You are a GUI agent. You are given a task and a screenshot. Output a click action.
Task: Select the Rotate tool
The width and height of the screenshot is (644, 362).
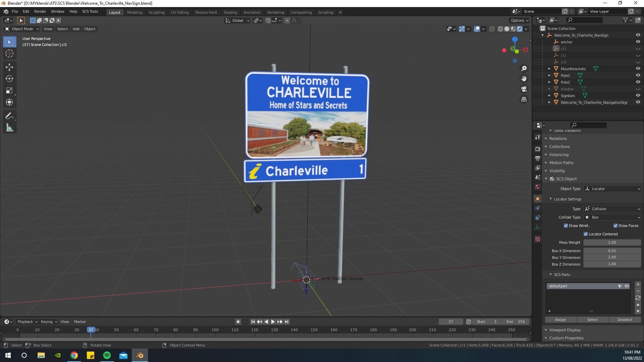tap(9, 79)
